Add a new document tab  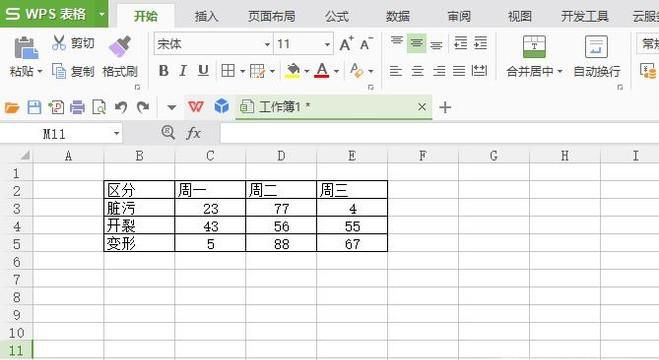click(x=445, y=108)
